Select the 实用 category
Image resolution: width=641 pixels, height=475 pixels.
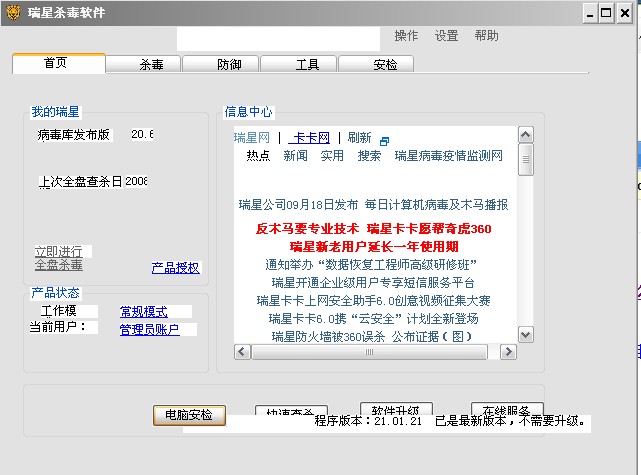click(332, 156)
